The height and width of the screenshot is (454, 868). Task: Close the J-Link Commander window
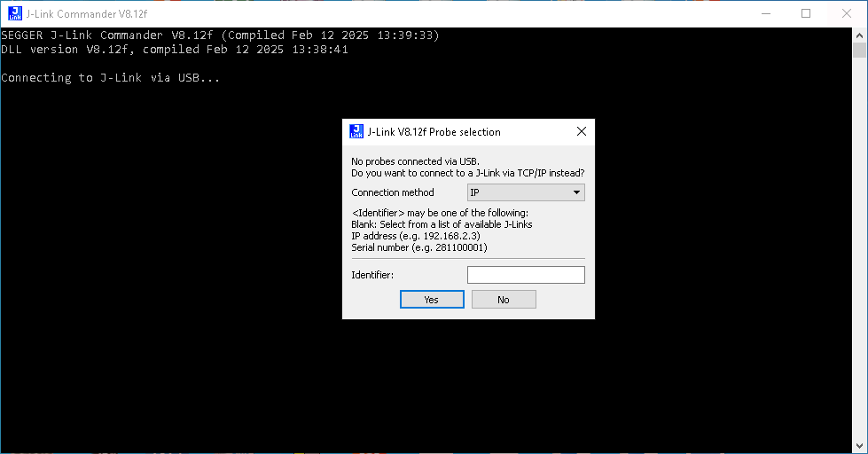(847, 13)
